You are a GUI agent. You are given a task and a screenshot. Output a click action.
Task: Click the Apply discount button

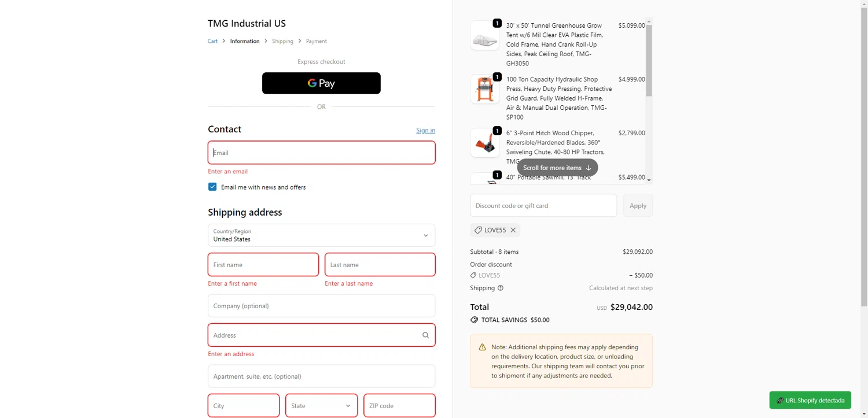pos(638,206)
